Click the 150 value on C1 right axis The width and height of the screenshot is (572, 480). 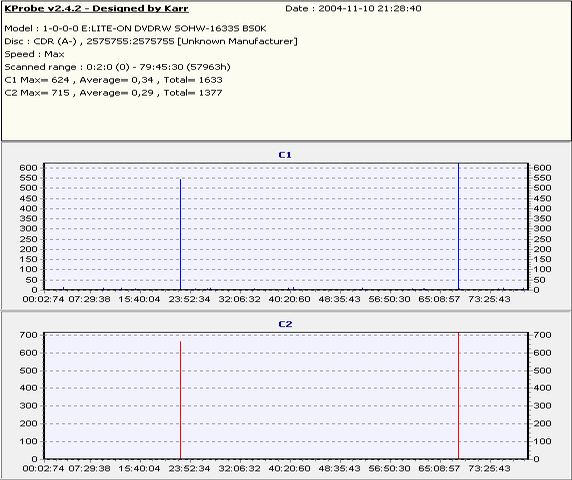[542, 259]
